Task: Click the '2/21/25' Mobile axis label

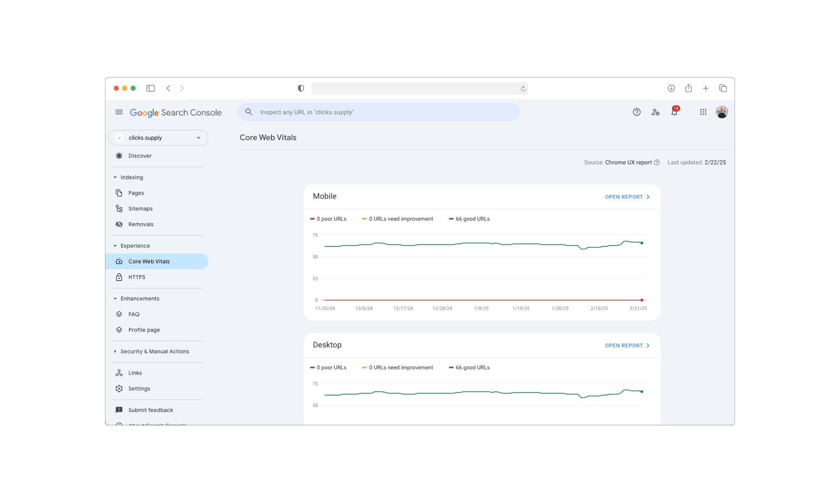Action: [x=638, y=308]
